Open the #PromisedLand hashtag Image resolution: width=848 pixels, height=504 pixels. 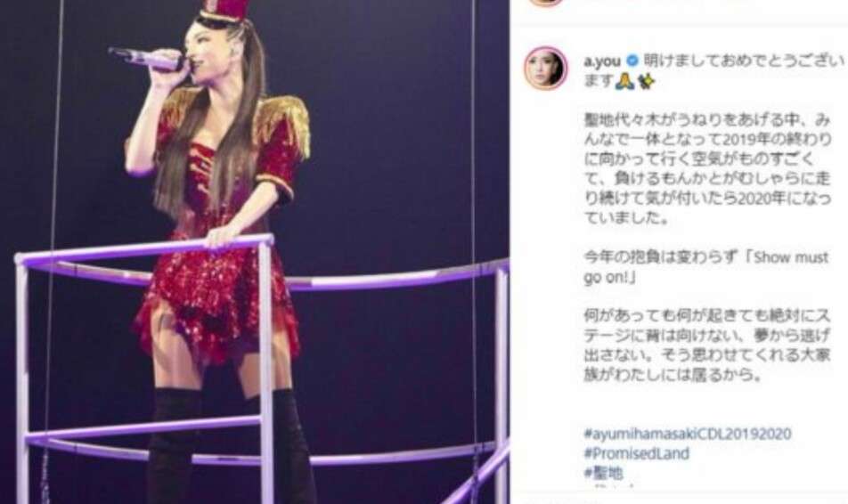pos(637,453)
